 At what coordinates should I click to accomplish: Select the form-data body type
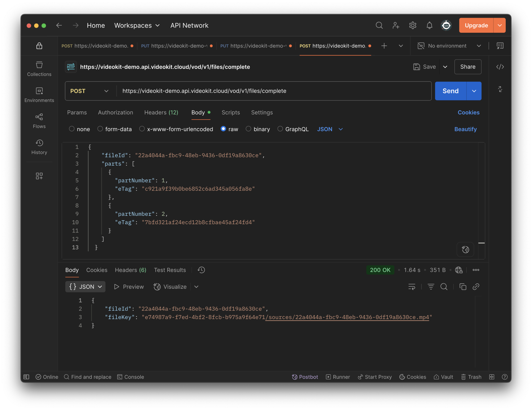[x=100, y=129]
